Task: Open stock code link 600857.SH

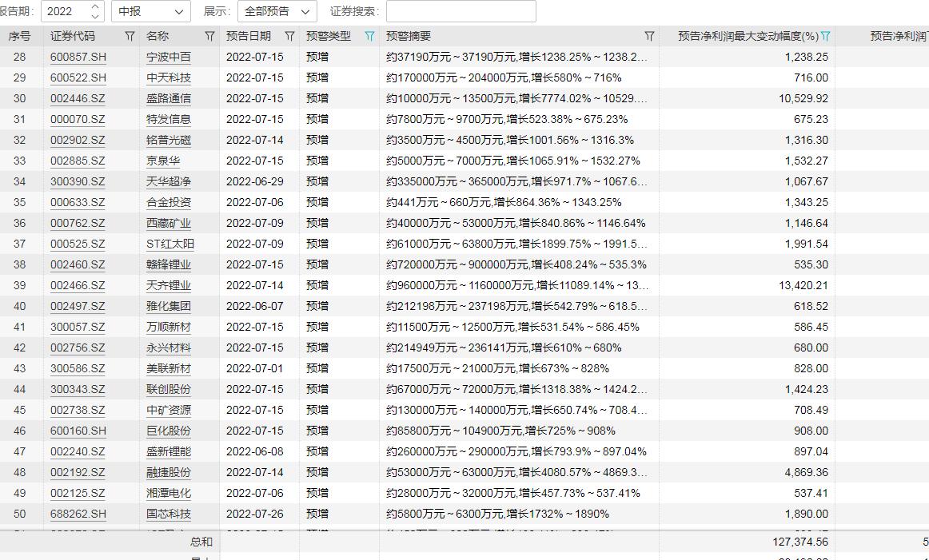Action: click(x=78, y=57)
